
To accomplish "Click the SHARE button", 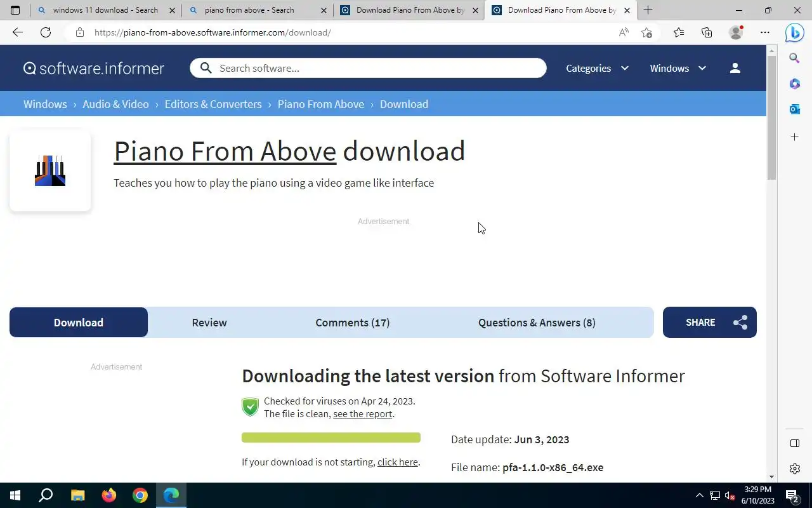I will tap(709, 323).
